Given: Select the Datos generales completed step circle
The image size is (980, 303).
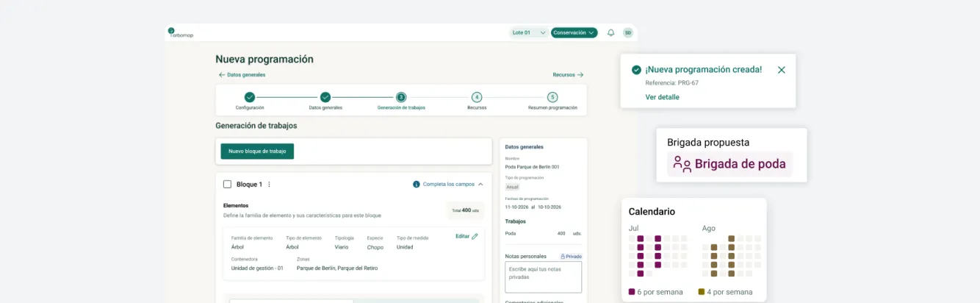Looking at the screenshot, I should tap(325, 97).
